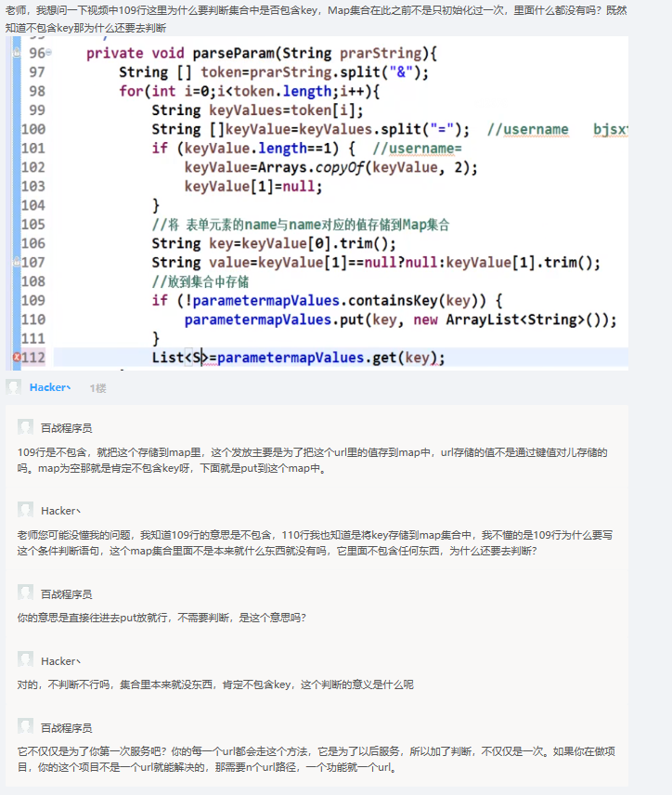
Task: Click code line 109 'if (!parametermapValues.containsKey(key))'
Action: point(327,301)
